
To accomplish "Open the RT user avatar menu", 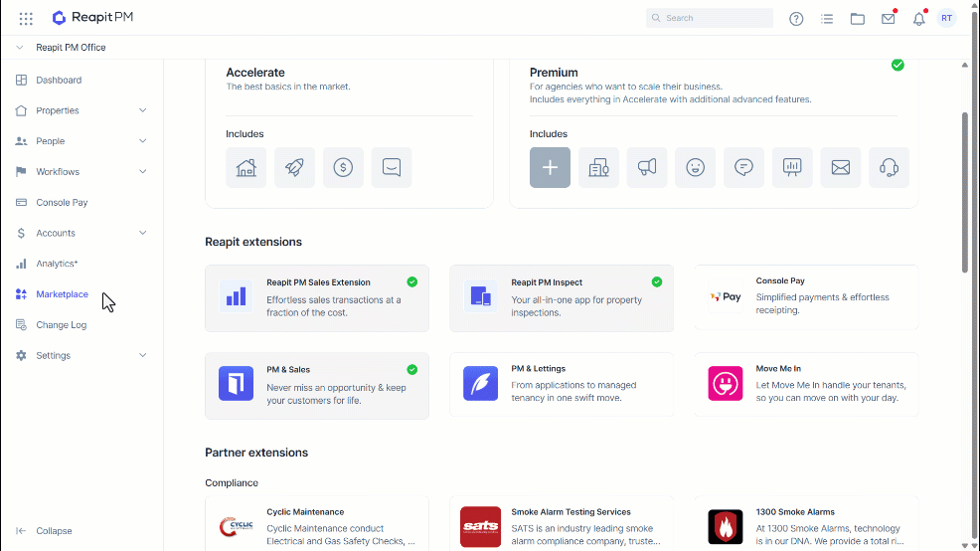I will click(x=947, y=18).
